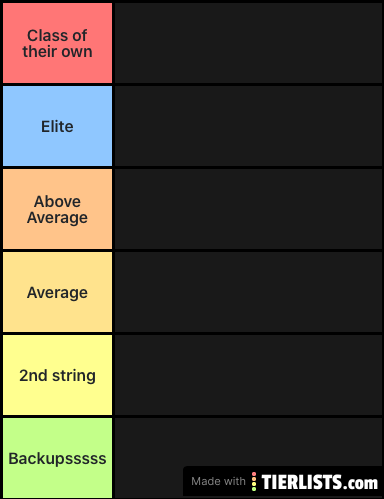The width and height of the screenshot is (384, 499).
Task: Click the '2nd' text in fifth tier
Action: (33, 376)
